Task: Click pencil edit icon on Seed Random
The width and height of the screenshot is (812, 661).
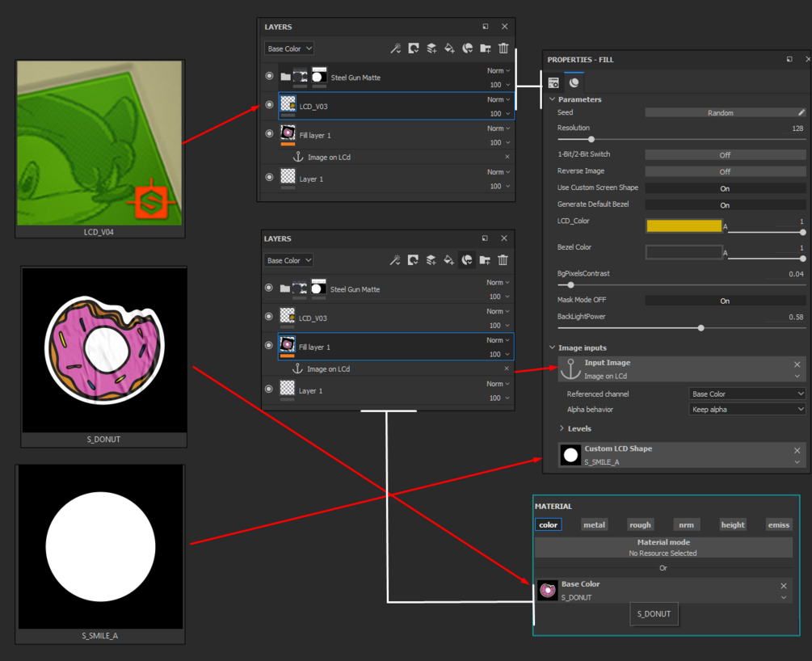Action: pos(801,112)
